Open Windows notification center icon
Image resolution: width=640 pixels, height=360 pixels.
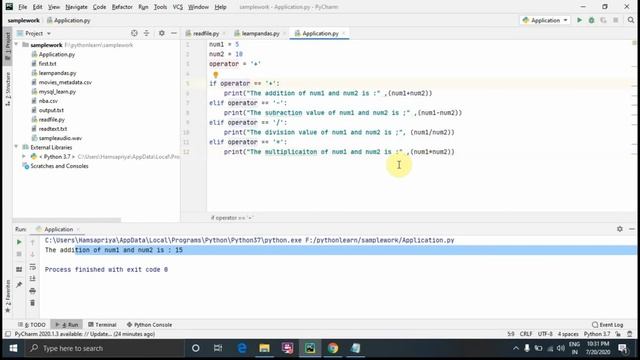point(623,348)
